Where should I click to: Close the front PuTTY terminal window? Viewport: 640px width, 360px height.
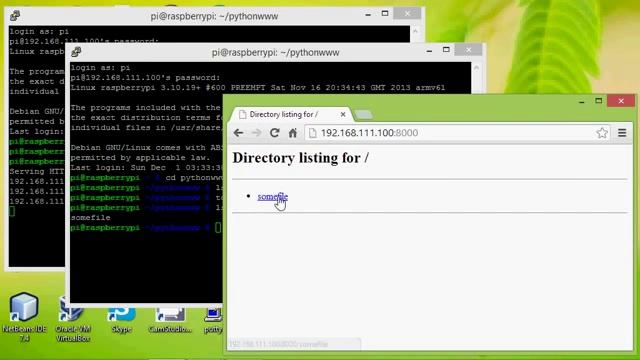tap(469, 50)
